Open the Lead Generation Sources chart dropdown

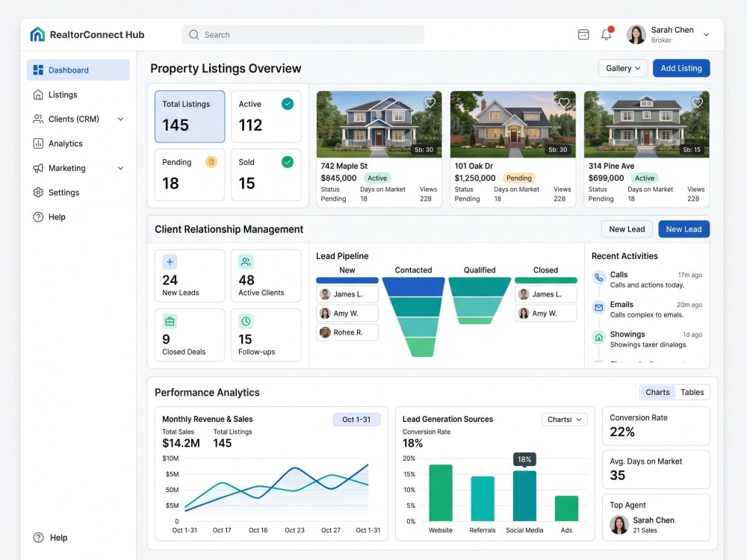[x=565, y=420]
